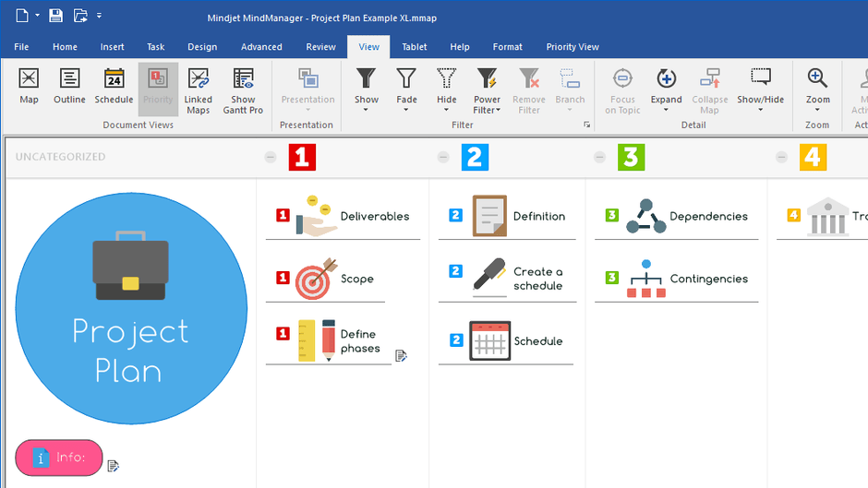Screen dimensions: 868x488
Task: Click the Save icon in title bar
Action: (x=55, y=16)
